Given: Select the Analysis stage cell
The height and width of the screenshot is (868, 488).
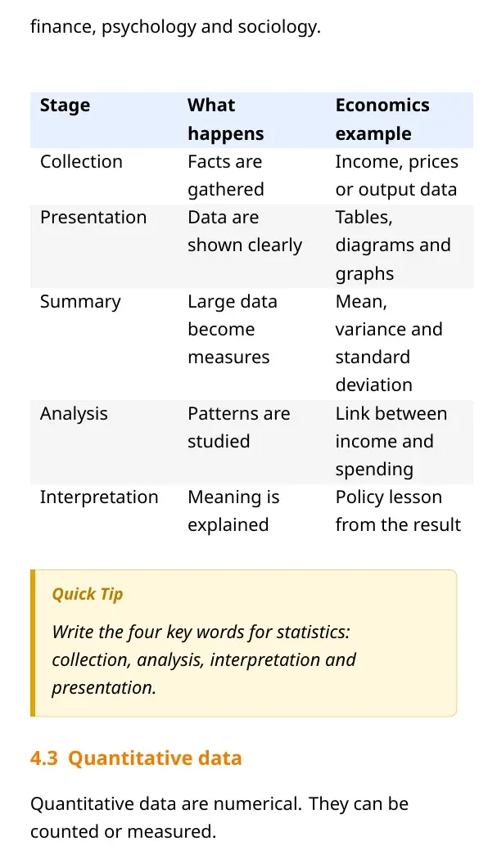Looking at the screenshot, I should pos(104,442).
